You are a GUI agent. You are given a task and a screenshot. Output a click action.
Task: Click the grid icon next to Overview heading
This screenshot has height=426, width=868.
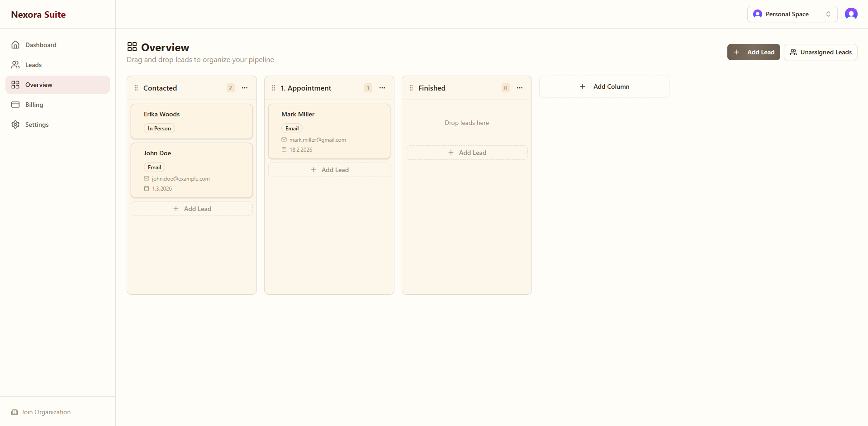[132, 46]
